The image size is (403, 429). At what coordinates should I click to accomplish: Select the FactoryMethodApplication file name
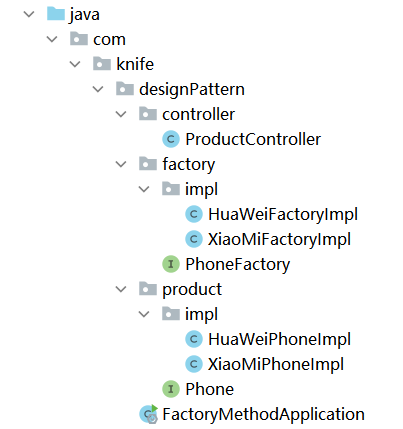[x=263, y=414]
